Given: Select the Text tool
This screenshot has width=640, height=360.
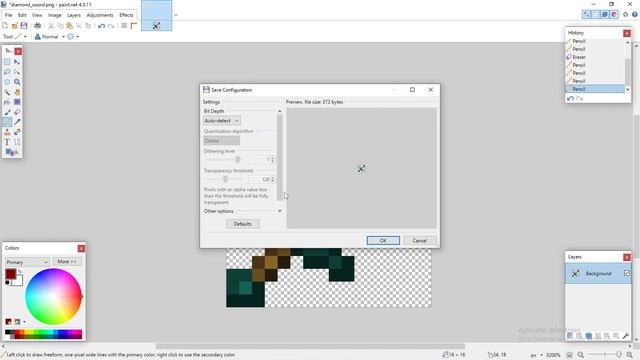Looking at the screenshot, I should pos(7,142).
